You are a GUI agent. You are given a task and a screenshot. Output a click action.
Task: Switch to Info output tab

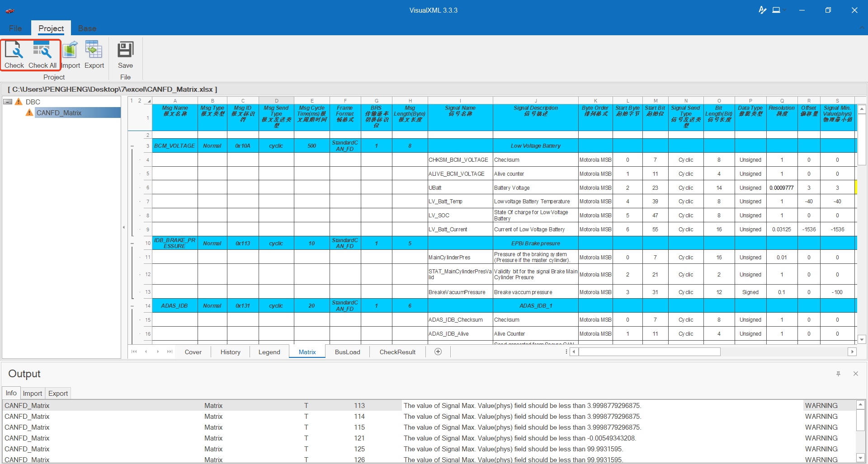point(11,393)
